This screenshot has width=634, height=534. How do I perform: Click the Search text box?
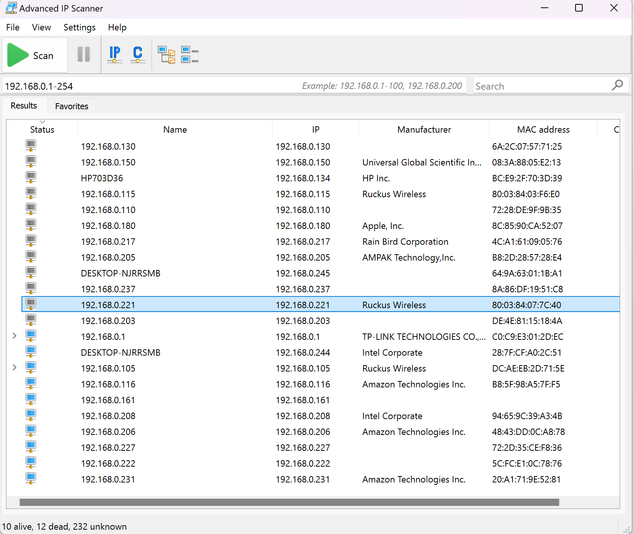click(x=540, y=86)
